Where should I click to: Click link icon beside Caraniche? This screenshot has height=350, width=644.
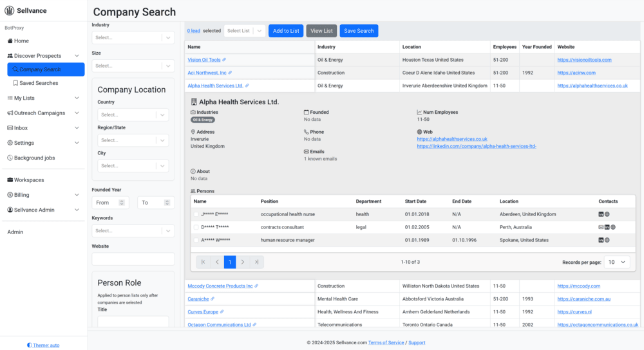coord(213,299)
